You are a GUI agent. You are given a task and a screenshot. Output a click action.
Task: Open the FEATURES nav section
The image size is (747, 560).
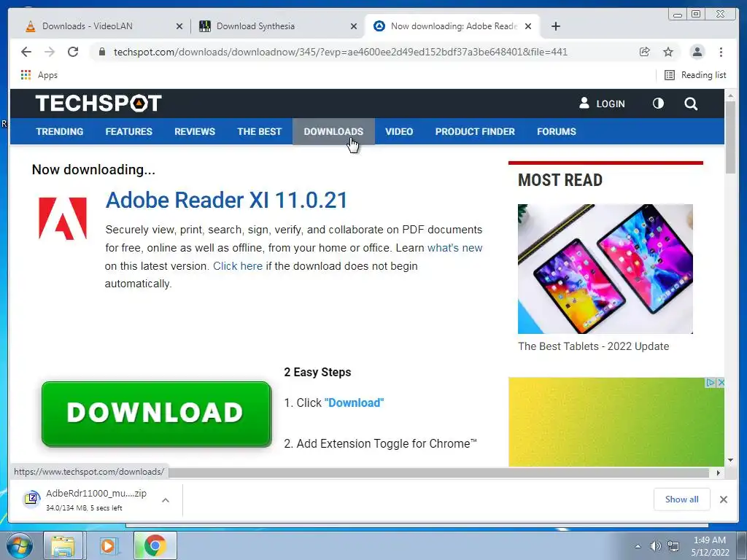pyautogui.click(x=128, y=131)
